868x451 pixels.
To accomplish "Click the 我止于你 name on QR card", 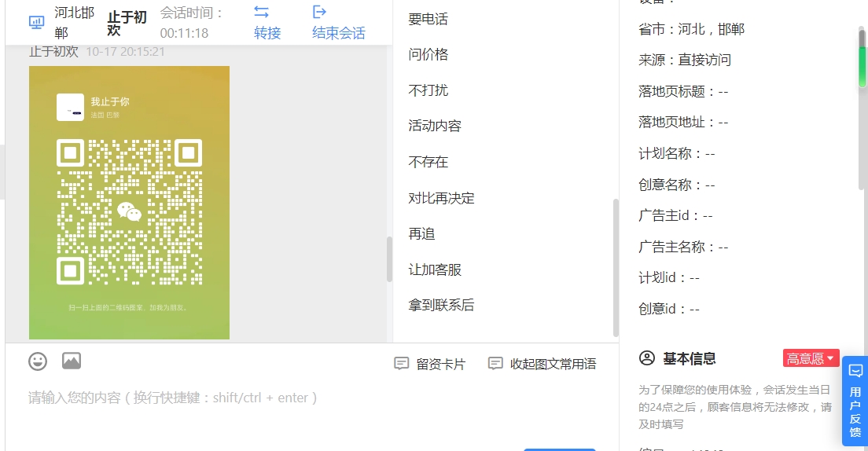I will tap(109, 102).
